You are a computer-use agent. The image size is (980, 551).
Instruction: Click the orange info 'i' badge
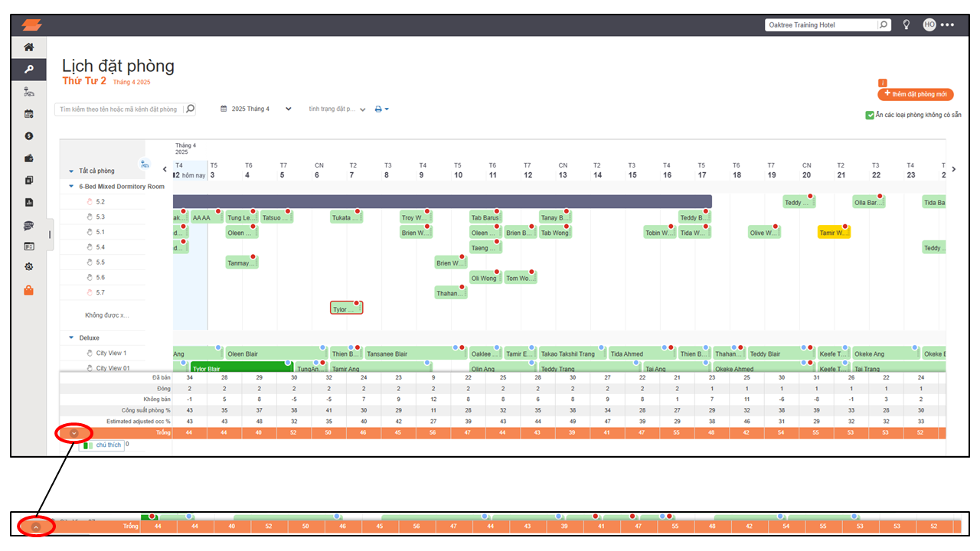tap(883, 83)
